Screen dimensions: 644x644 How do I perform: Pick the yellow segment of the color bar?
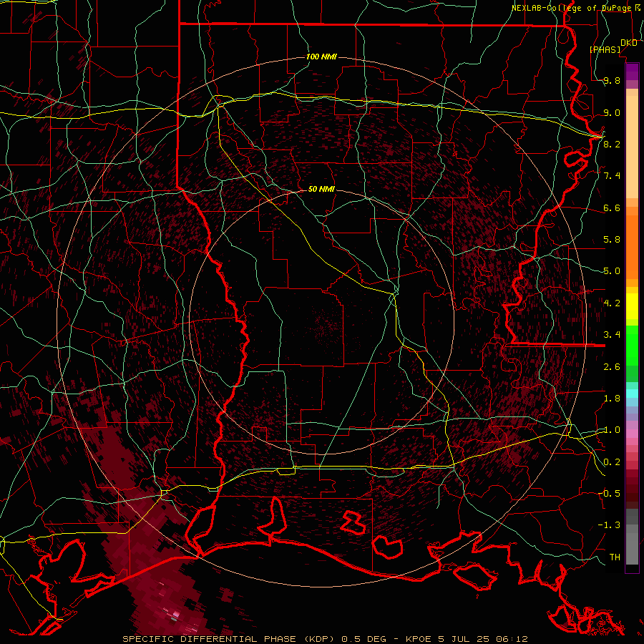[632, 306]
